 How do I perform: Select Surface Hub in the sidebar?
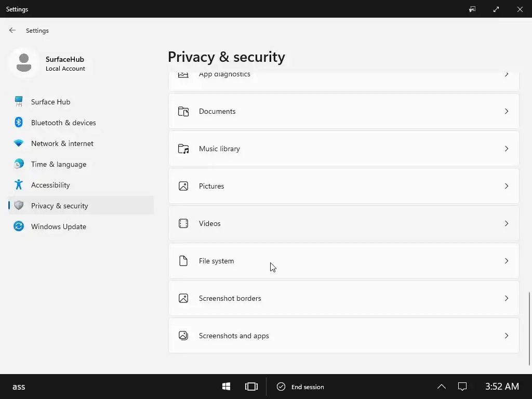[81, 102]
